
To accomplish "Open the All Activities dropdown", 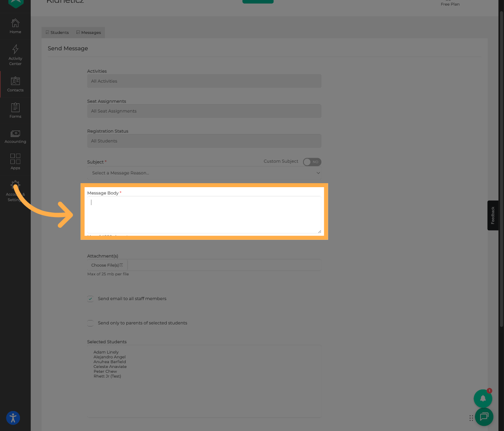I will [204, 81].
